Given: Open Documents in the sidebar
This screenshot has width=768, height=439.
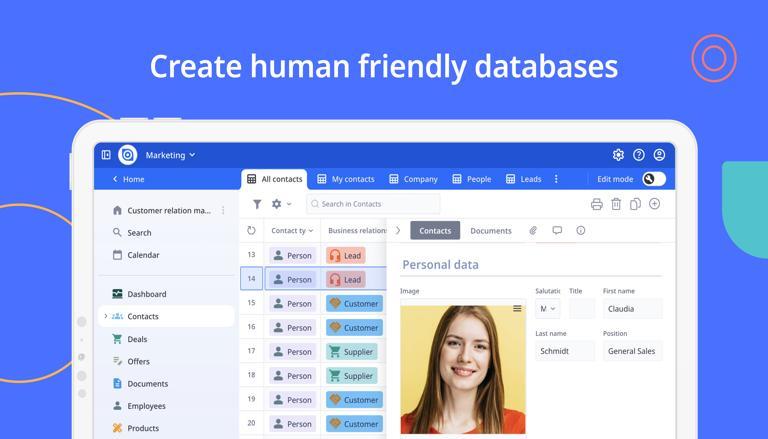Looking at the screenshot, I should pos(140,384).
